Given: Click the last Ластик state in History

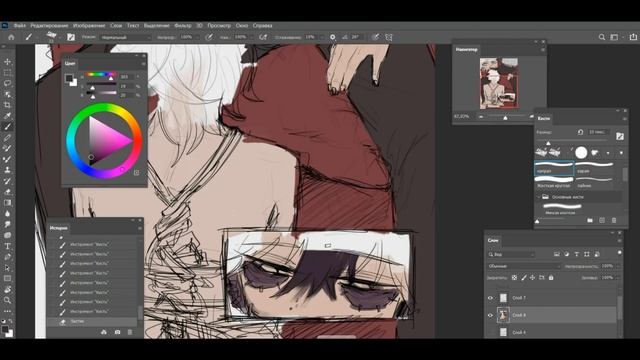Looking at the screenshot, I should click(93, 321).
